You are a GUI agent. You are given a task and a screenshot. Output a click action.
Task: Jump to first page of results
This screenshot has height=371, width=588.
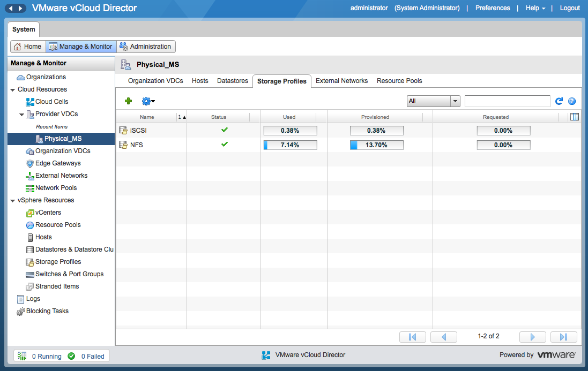click(413, 337)
